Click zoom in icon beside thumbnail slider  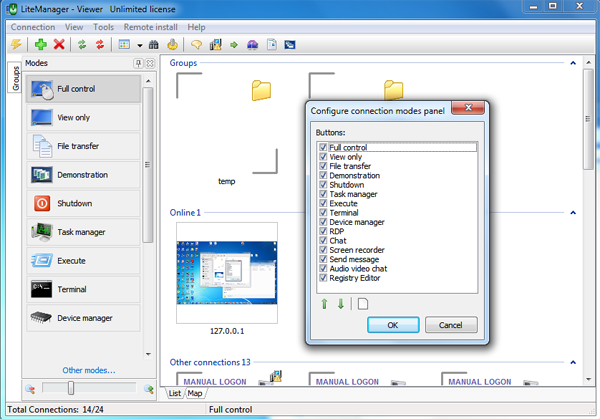[x=148, y=389]
